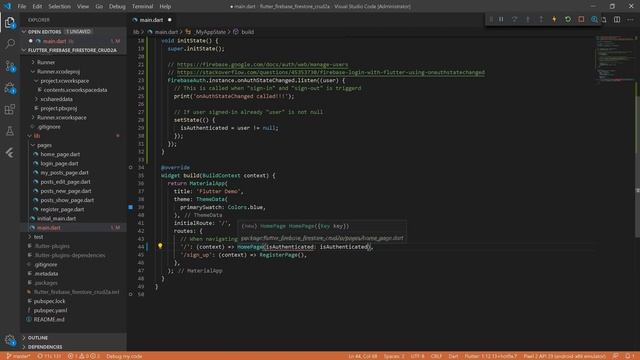The image size is (640, 360).
Task: Open the Search view in activity bar
Action: click(x=10, y=44)
